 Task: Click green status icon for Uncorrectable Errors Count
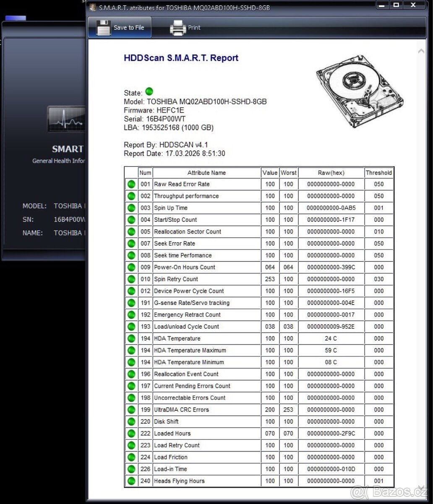pyautogui.click(x=131, y=398)
